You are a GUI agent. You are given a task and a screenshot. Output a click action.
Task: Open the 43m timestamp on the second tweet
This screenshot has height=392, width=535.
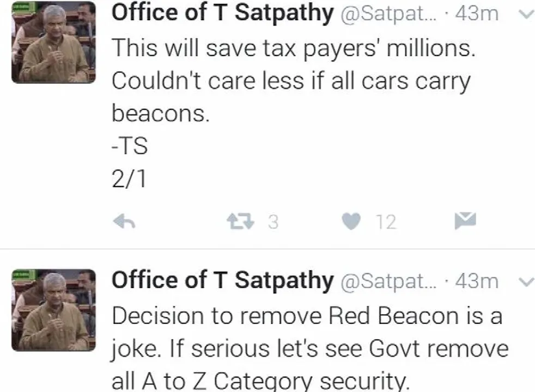(477, 281)
